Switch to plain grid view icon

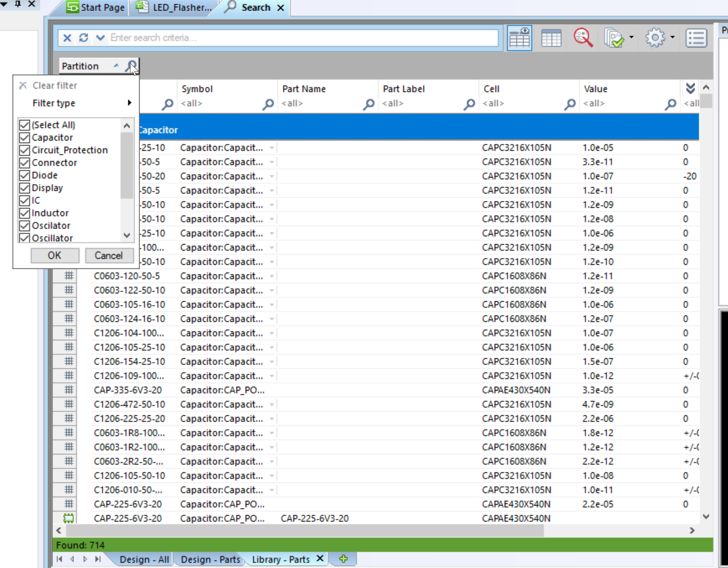551,38
